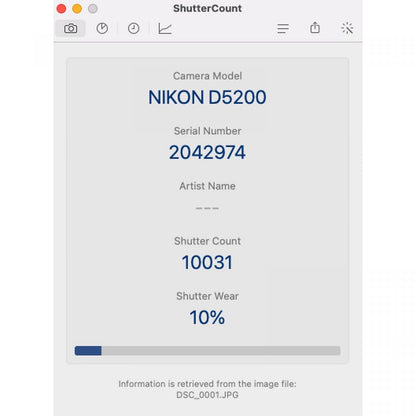Click the sparkle wand icon

pos(347,28)
